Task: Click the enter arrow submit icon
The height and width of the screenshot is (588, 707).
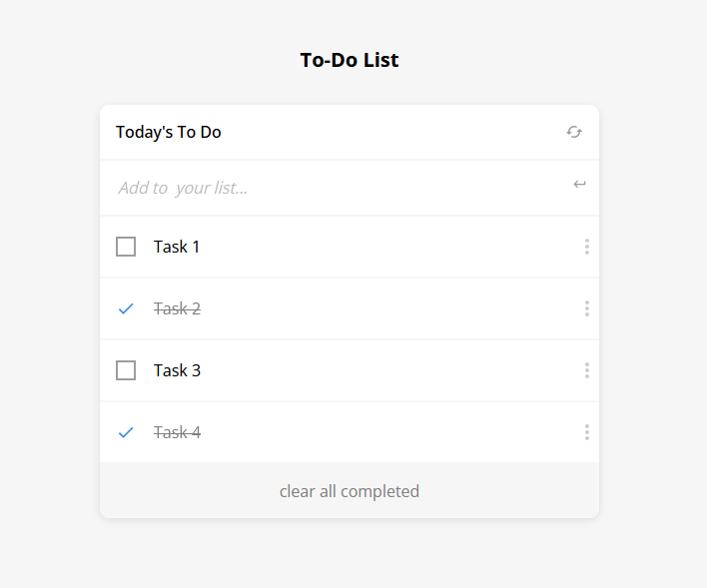Action: point(579,184)
